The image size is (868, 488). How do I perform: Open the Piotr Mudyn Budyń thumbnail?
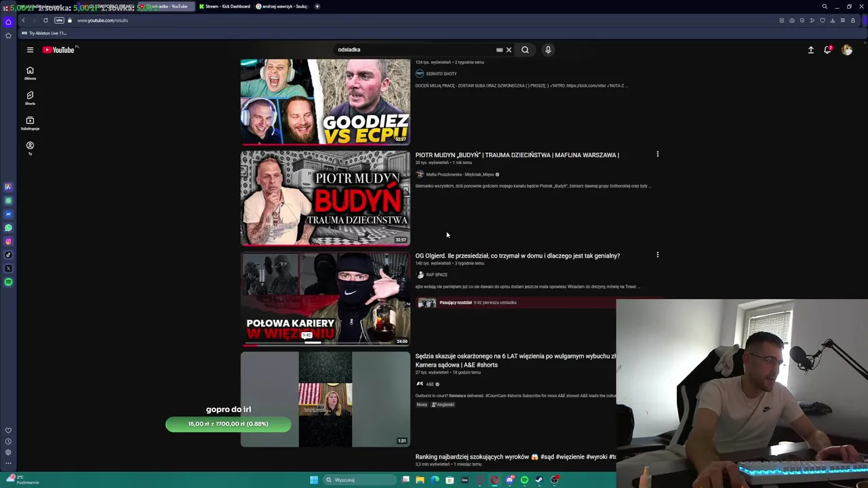coord(325,197)
